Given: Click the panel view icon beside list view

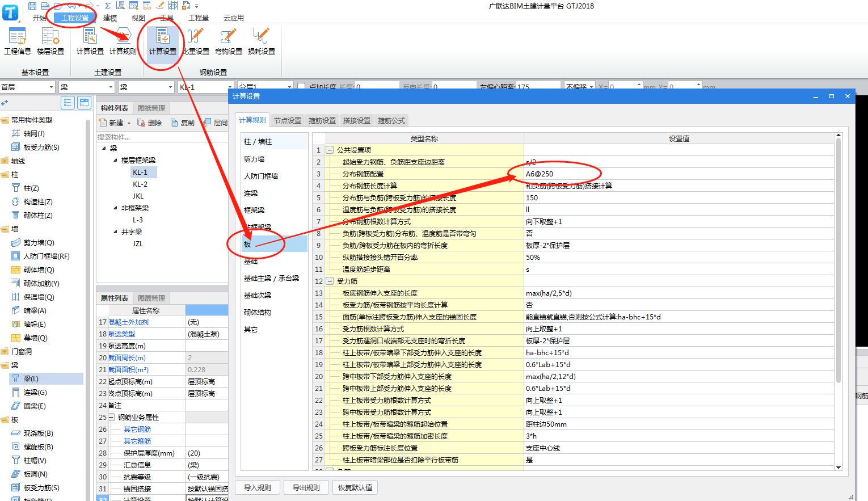Looking at the screenshot, I should click(85, 103).
